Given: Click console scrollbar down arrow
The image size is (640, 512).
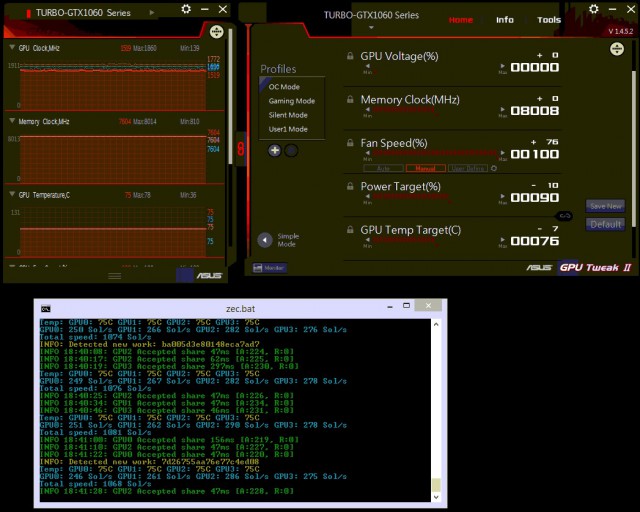Looking at the screenshot, I should [x=436, y=497].
